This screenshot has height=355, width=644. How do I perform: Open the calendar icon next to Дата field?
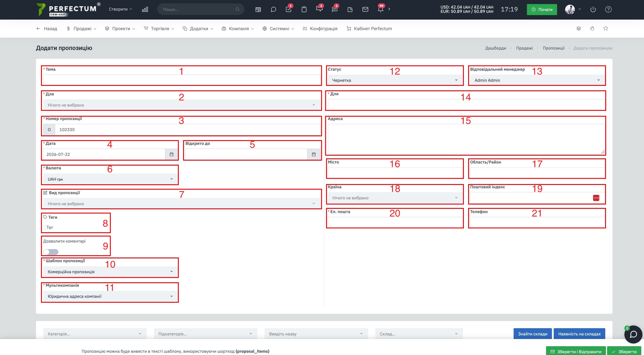tap(172, 154)
